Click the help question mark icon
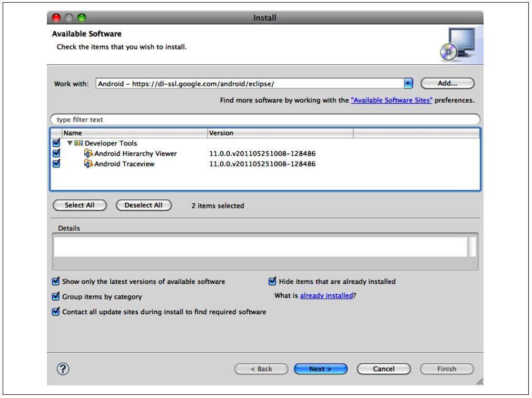This screenshot has height=398, width=532. [63, 369]
